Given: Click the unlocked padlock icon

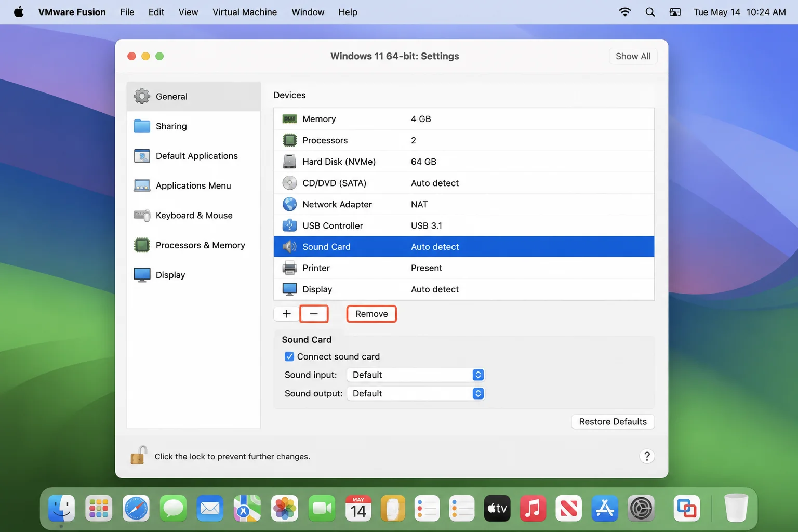Looking at the screenshot, I should tap(139, 455).
